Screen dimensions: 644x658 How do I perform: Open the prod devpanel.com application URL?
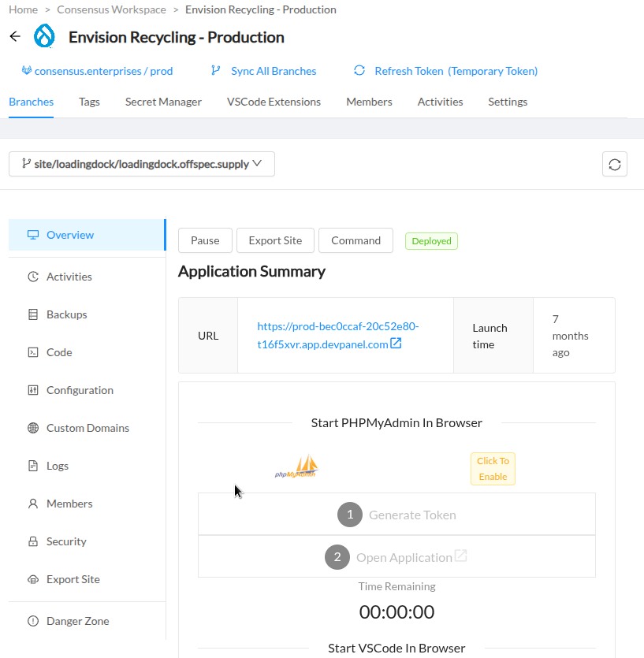[x=338, y=335]
